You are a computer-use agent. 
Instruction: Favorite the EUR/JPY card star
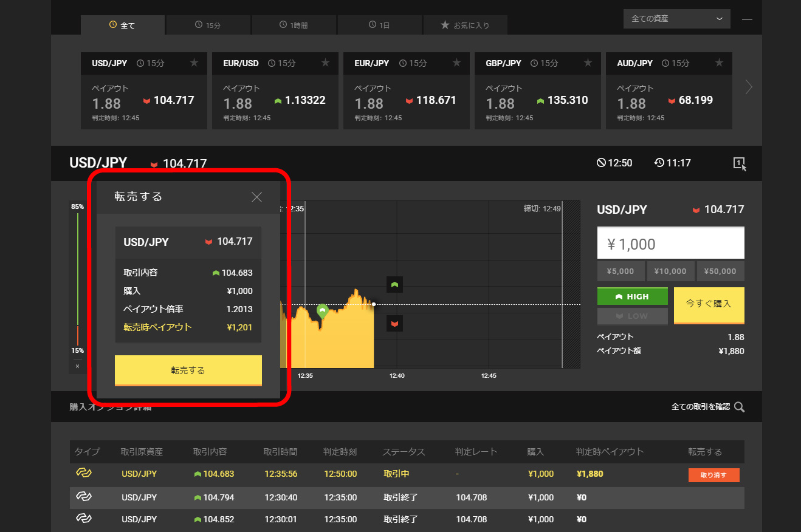click(456, 63)
